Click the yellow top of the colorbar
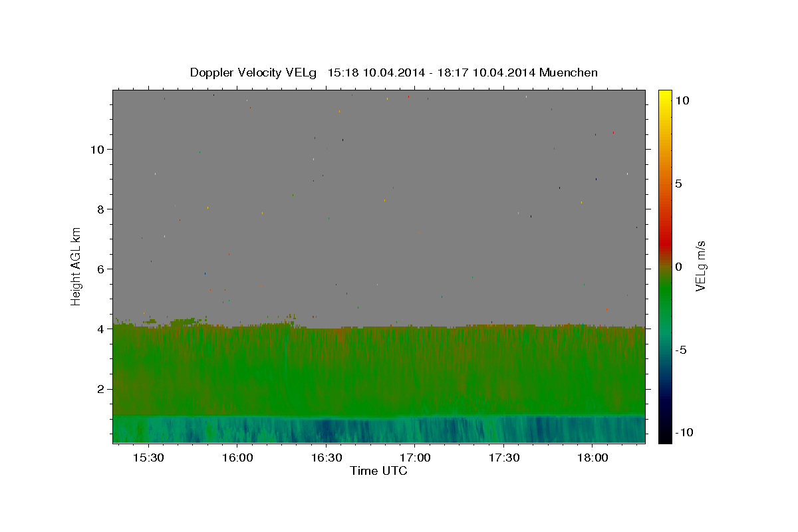Viewport: 798px width, 532px height. coord(664,96)
